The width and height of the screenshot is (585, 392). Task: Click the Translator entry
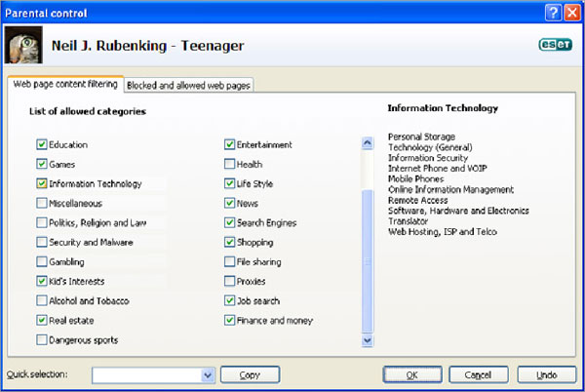pyautogui.click(x=408, y=221)
